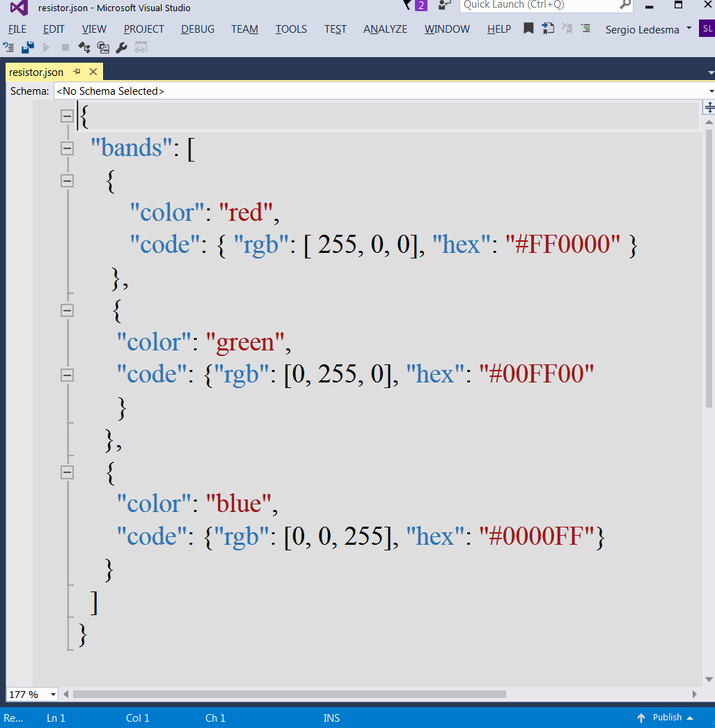Open the WINDOW menu

(x=447, y=29)
